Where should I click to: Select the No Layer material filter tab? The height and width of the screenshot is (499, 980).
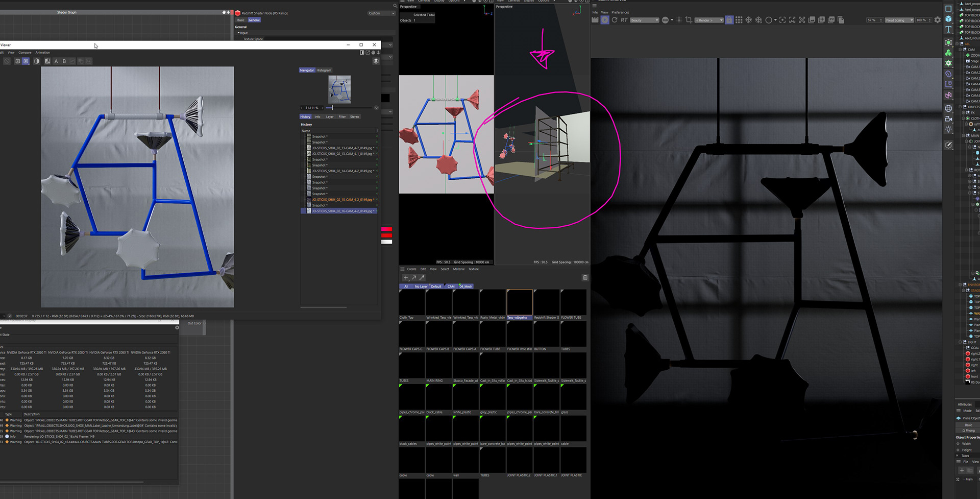coord(421,287)
